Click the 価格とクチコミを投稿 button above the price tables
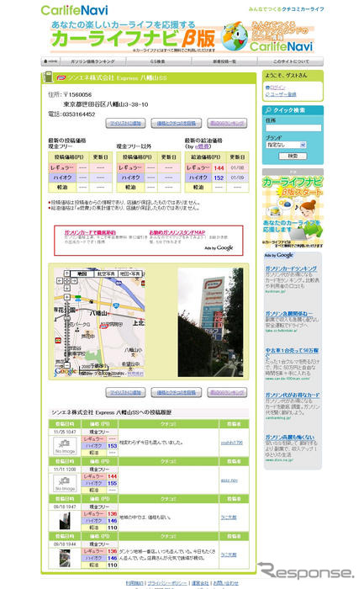This screenshot has width=364, height=589. (x=176, y=123)
